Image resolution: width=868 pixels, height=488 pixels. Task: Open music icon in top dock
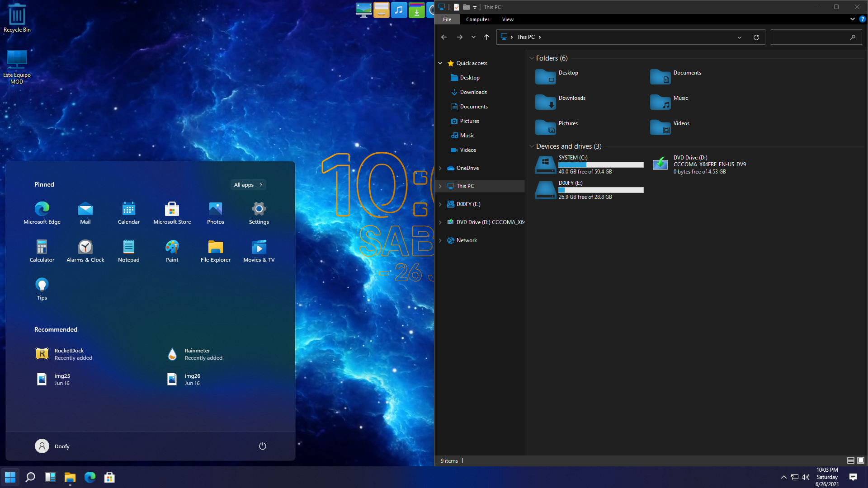(x=399, y=9)
